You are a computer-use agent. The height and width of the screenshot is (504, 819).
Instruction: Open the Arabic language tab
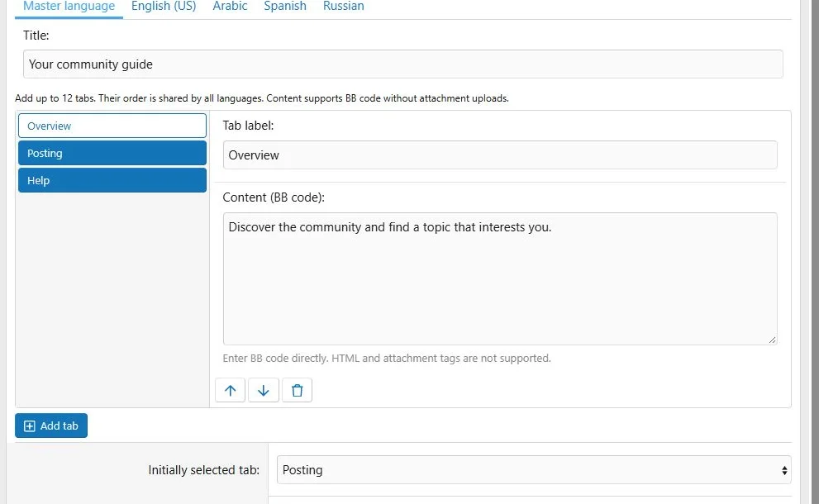click(230, 7)
